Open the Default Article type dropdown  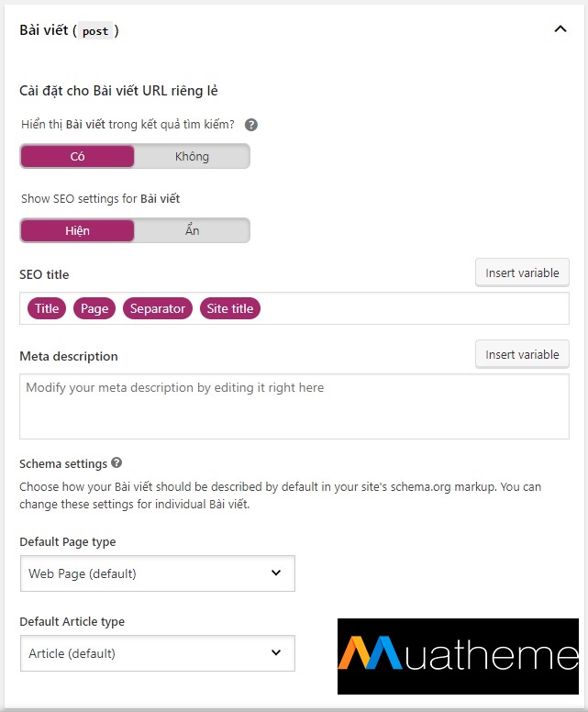pyautogui.click(x=157, y=653)
